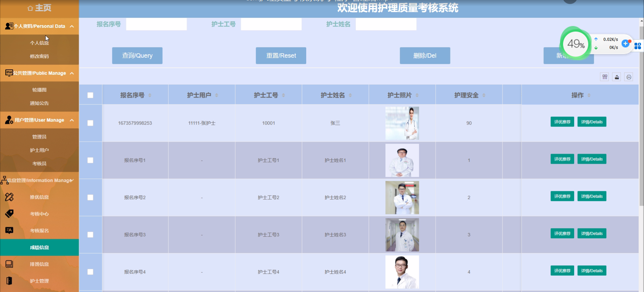Click the home house icon
Viewport: 644px width, 292px height.
tap(30, 8)
